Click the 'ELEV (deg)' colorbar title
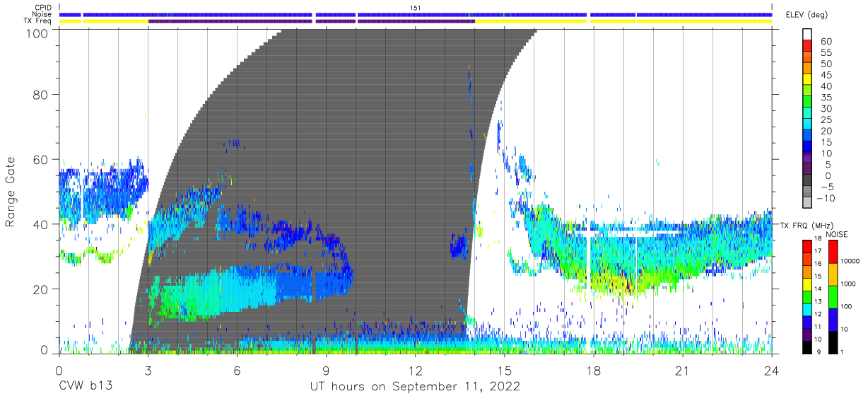The image size is (868, 401). tap(806, 14)
